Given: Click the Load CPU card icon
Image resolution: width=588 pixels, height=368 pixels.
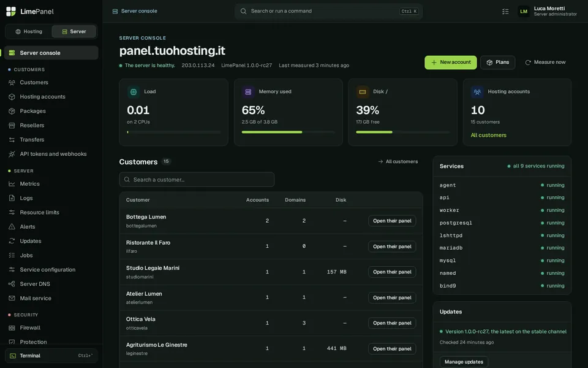Looking at the screenshot, I should coord(134,91).
